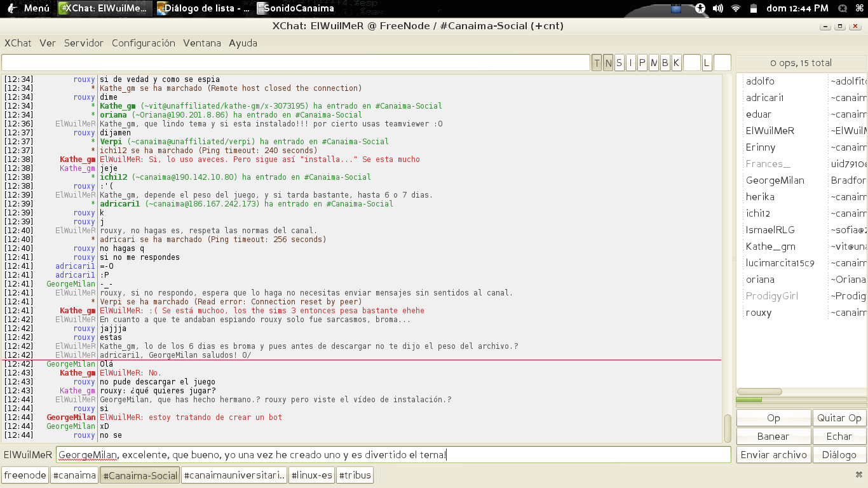Click the channel key entry box

pos(692,63)
